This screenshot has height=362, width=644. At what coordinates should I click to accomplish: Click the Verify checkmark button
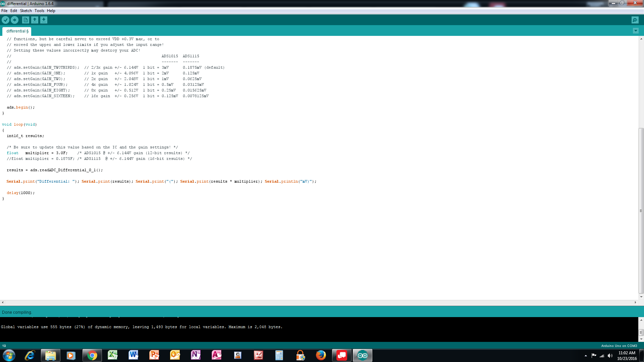click(x=5, y=20)
